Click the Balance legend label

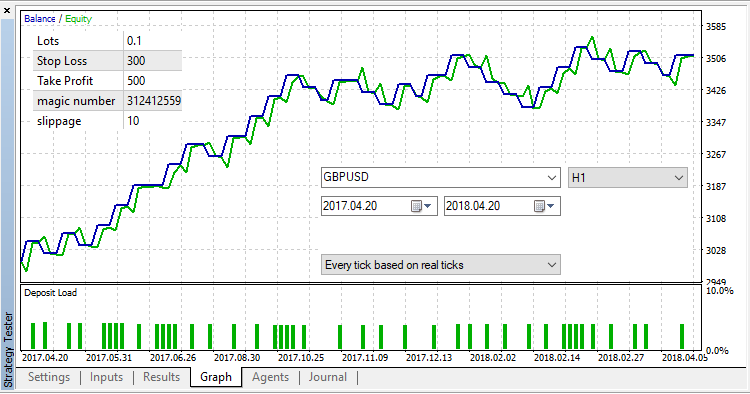pos(40,19)
